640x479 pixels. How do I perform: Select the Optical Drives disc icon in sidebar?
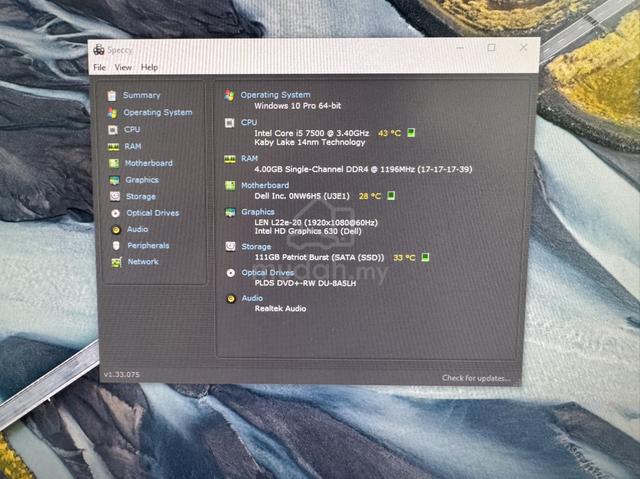point(116,213)
